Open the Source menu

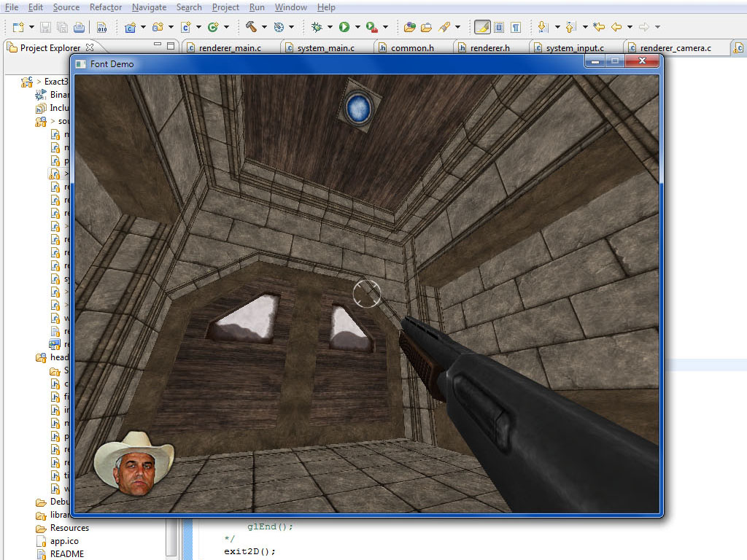point(66,7)
